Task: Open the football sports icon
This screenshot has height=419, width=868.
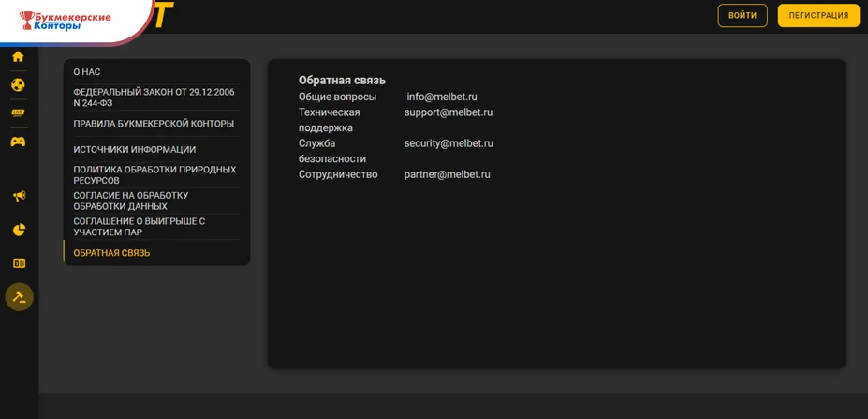Action: 19,84
